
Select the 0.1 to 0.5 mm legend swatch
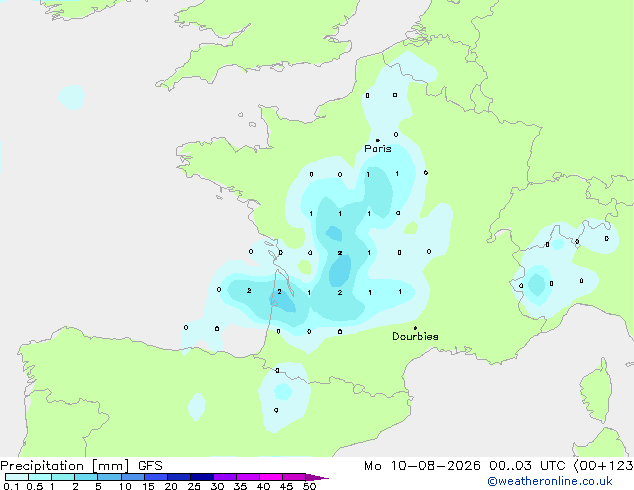pos(17,477)
